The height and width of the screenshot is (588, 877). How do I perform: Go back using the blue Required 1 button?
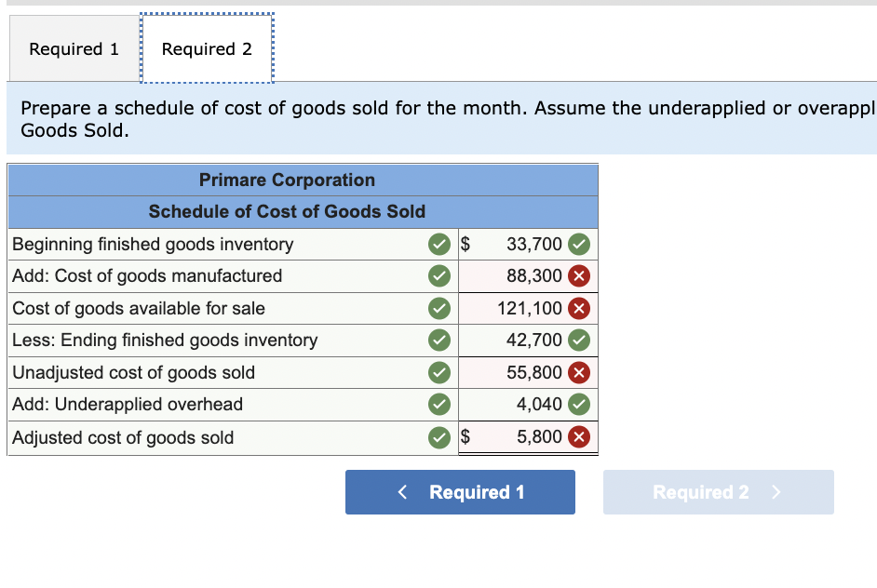click(460, 492)
